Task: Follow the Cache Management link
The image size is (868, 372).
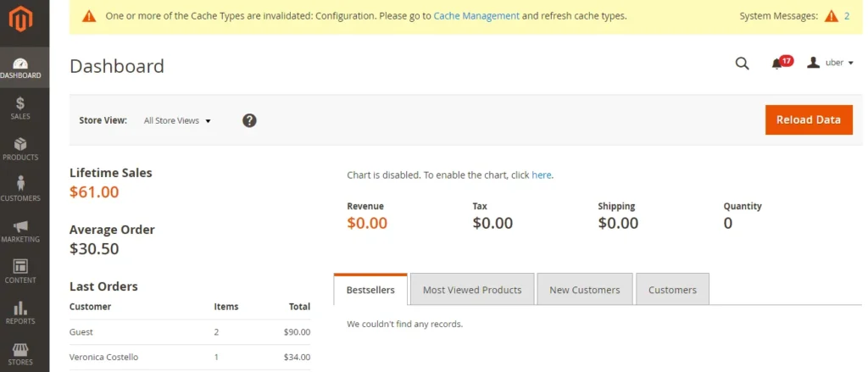Action: (476, 16)
